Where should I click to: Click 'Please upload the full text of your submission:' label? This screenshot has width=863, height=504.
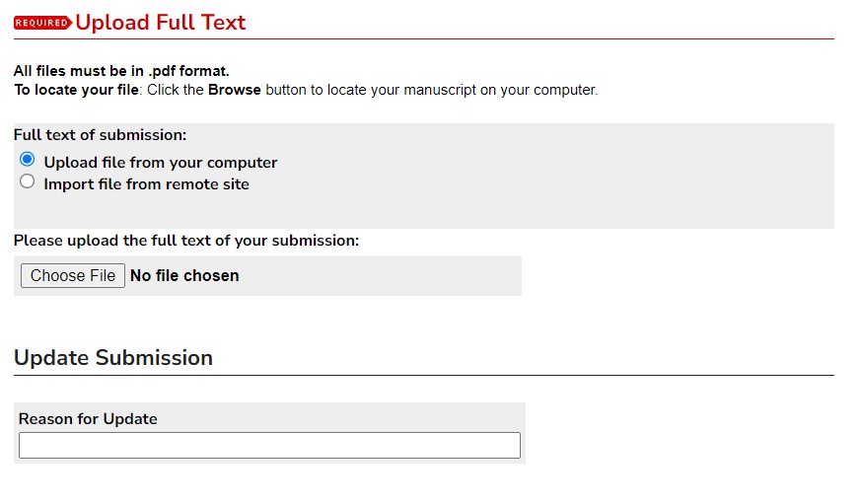186,241
